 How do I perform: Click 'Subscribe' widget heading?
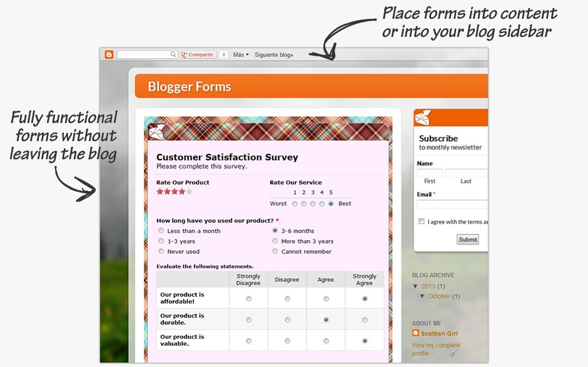(438, 138)
